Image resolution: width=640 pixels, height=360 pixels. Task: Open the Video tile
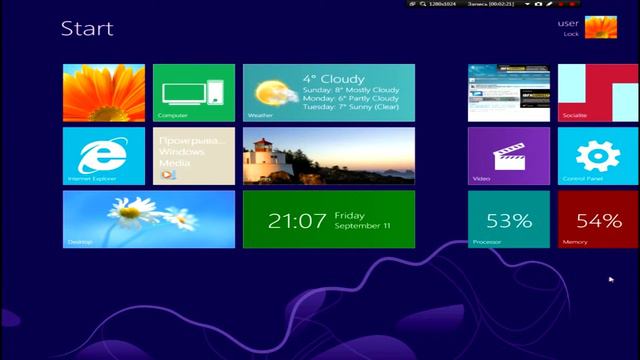(x=509, y=156)
